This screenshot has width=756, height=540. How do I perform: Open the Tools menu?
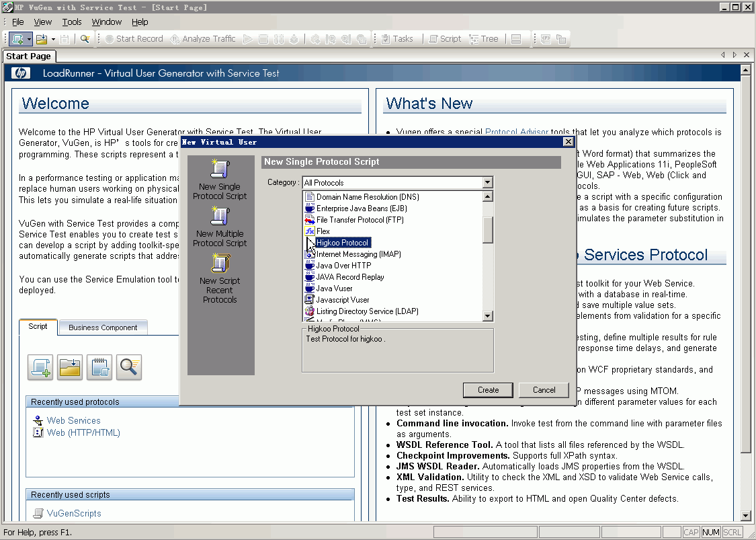click(x=72, y=22)
